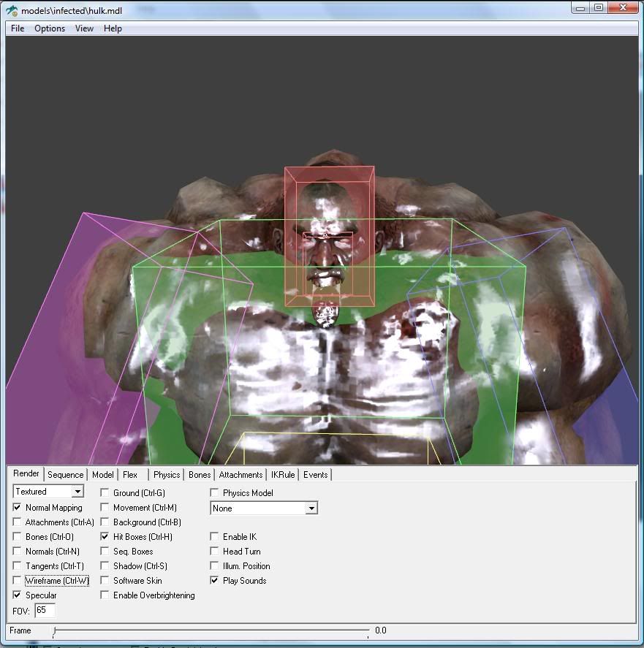644x648 pixels.
Task: Close the hulk.mdl viewer window
Action: pos(623,8)
